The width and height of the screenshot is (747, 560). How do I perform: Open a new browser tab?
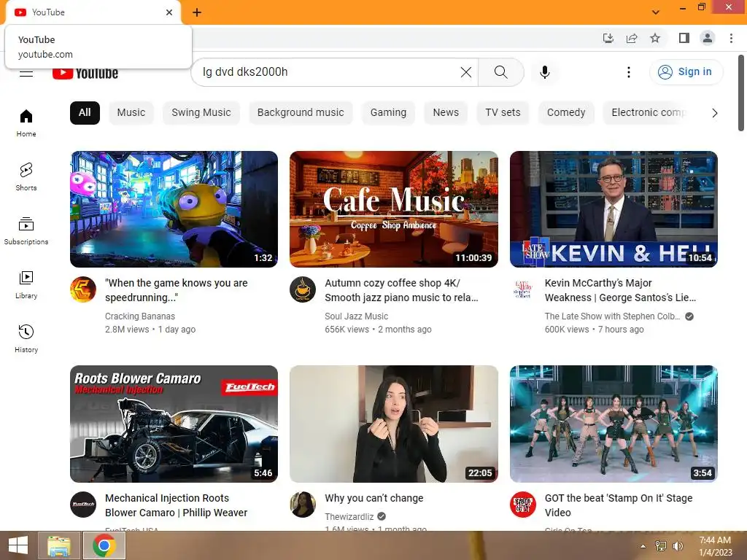click(197, 12)
